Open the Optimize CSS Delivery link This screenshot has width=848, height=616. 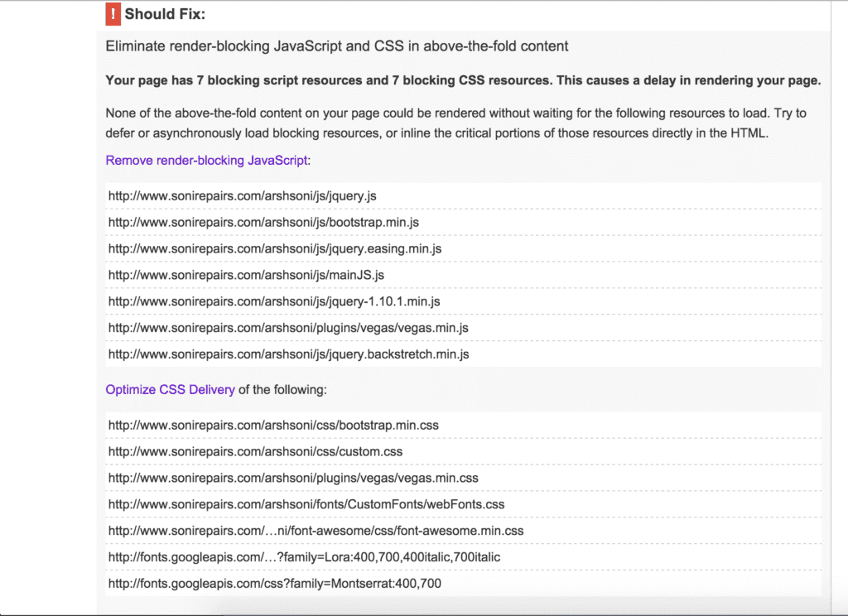click(x=170, y=389)
